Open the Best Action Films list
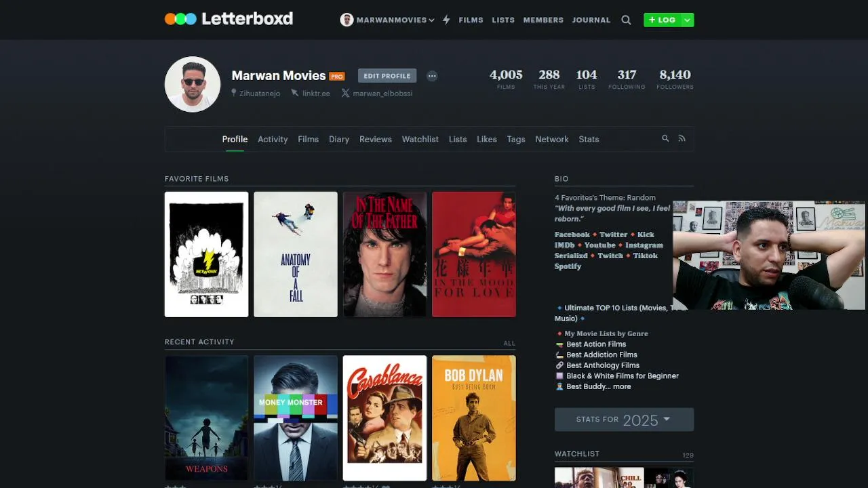Screen dimensions: 868x488 click(596, 344)
